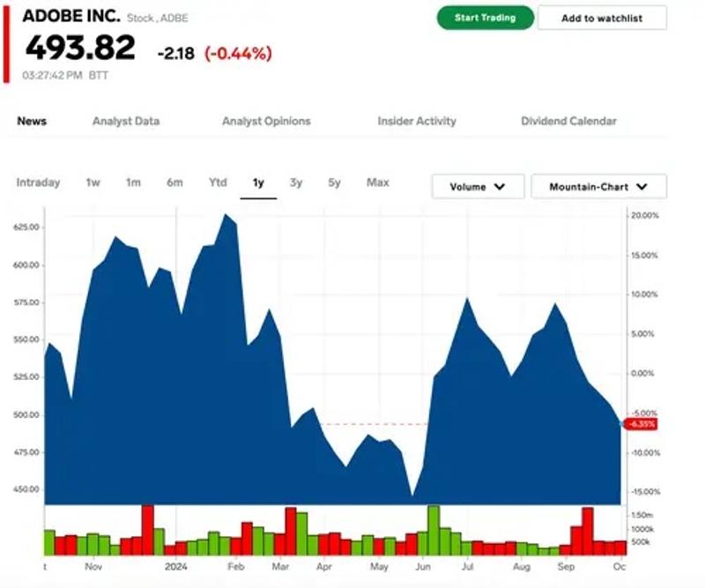Viewport: 705px width, 588px height.
Task: Open the Mountain-Chart type dropdown
Action: coord(599,187)
